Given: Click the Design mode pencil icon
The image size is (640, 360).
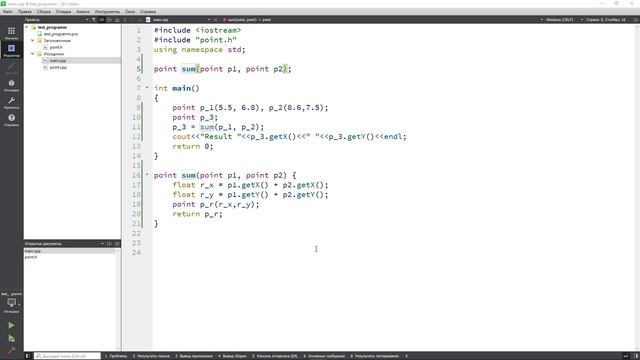Looking at the screenshot, I should pyautogui.click(x=11, y=66).
